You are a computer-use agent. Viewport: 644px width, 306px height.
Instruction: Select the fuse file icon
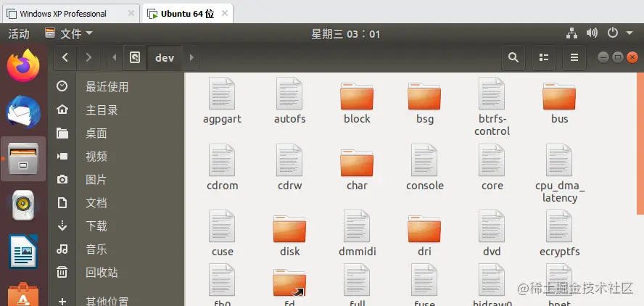tap(424, 280)
